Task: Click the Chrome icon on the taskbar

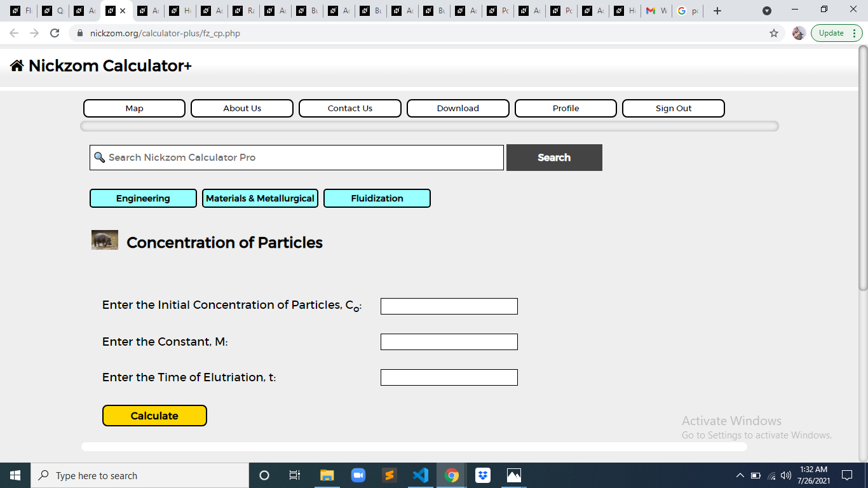Action: tap(452, 475)
